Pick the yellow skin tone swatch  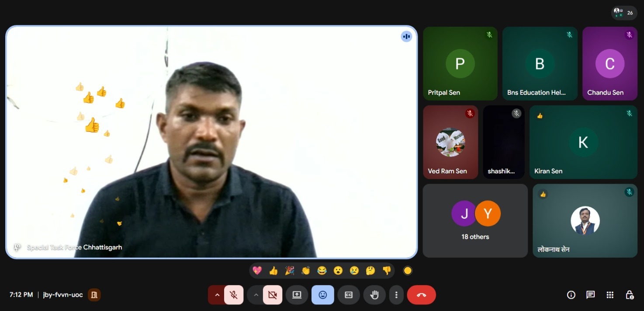pyautogui.click(x=408, y=271)
